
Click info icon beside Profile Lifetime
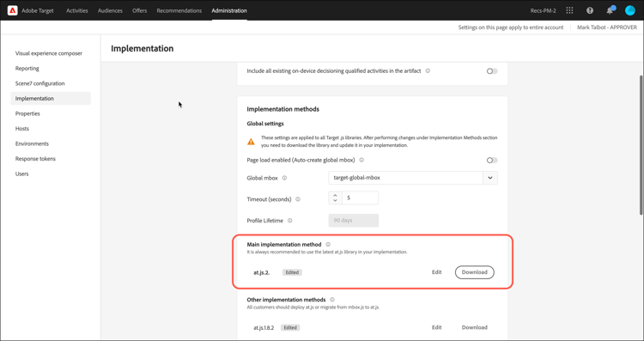289,221
